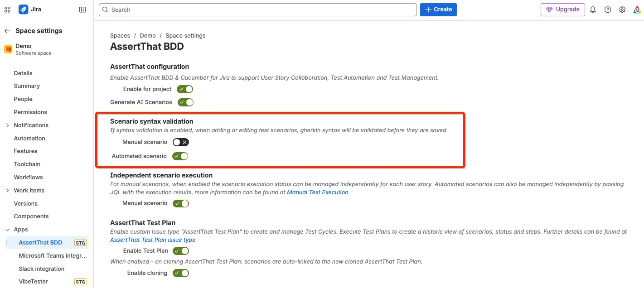Collapse the sidebar with the panel icon
The image size is (644, 288).
[82, 10]
